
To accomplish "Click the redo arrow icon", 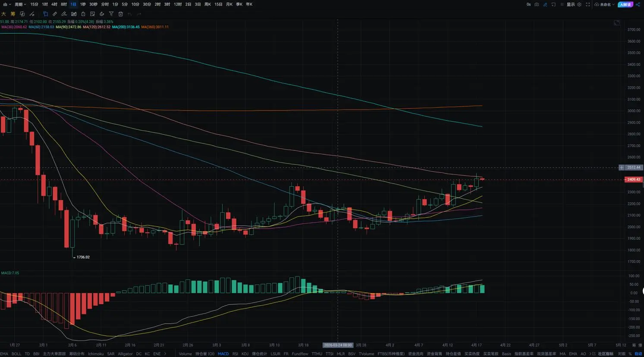I will [139, 14].
